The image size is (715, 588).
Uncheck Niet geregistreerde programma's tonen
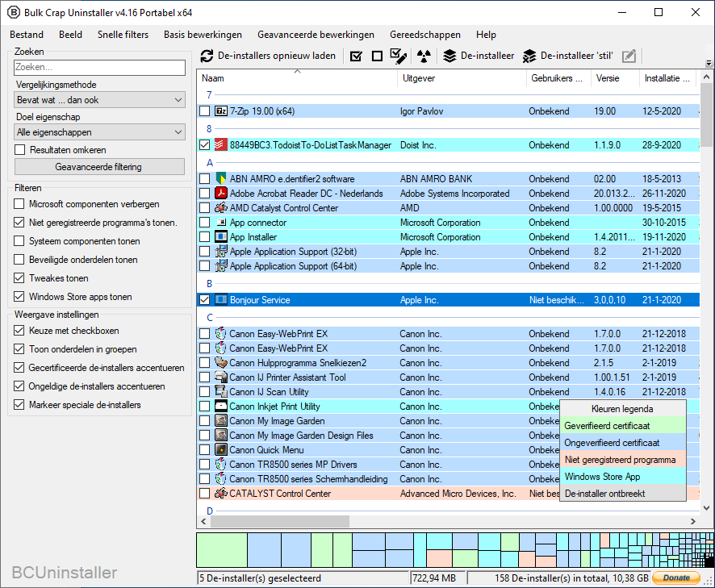click(19, 223)
